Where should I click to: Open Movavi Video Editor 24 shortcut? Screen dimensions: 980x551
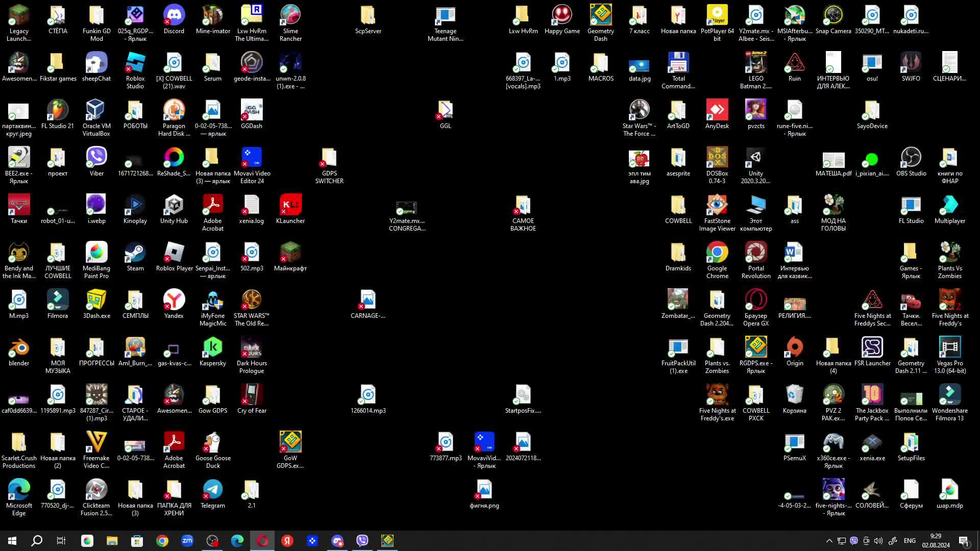click(252, 165)
